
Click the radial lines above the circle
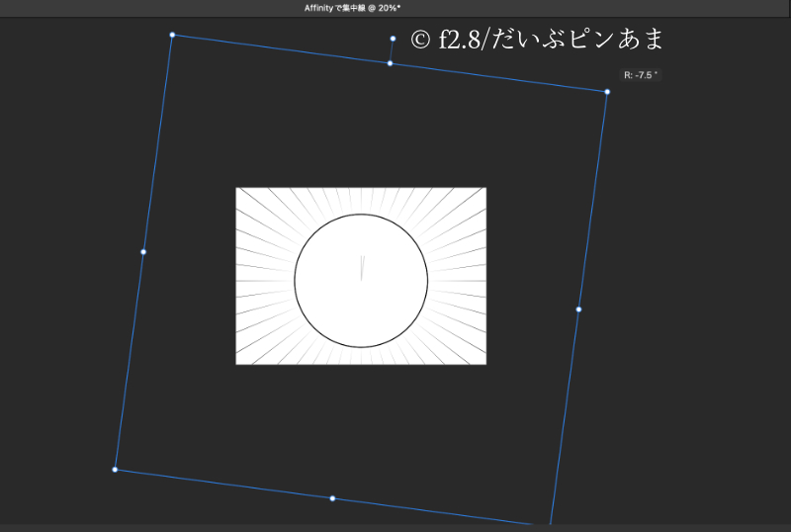pyautogui.click(x=361, y=200)
